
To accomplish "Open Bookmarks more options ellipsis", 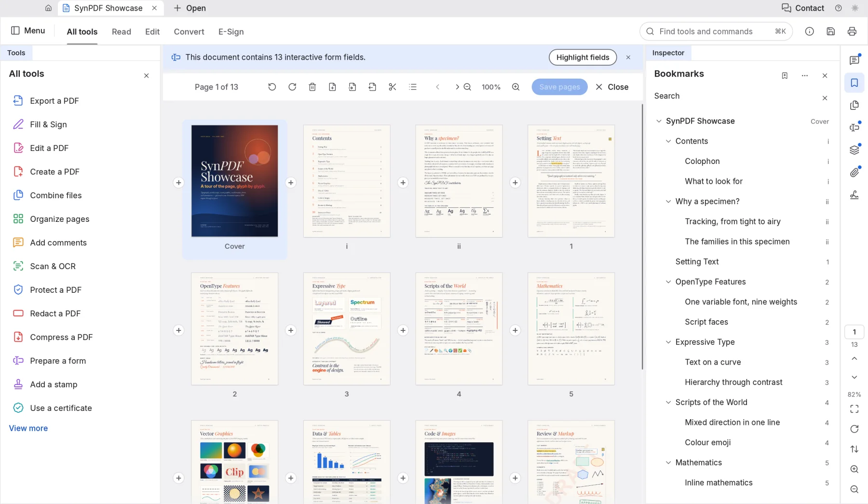I will (805, 76).
